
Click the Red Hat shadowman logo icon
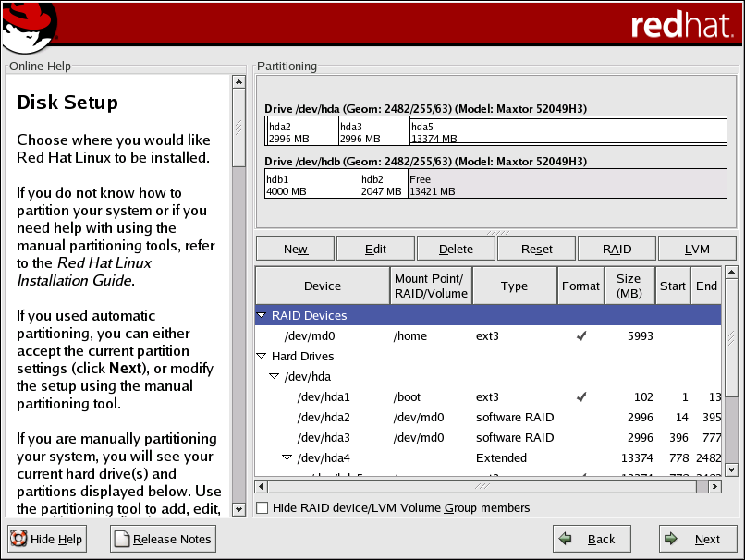tap(29, 26)
